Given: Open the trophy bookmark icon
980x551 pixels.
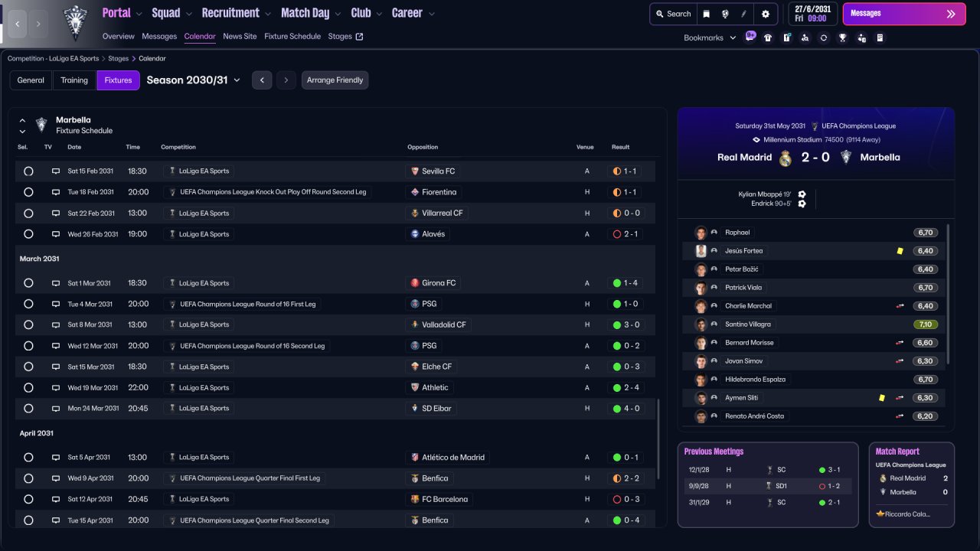Looking at the screenshot, I should [x=842, y=37].
